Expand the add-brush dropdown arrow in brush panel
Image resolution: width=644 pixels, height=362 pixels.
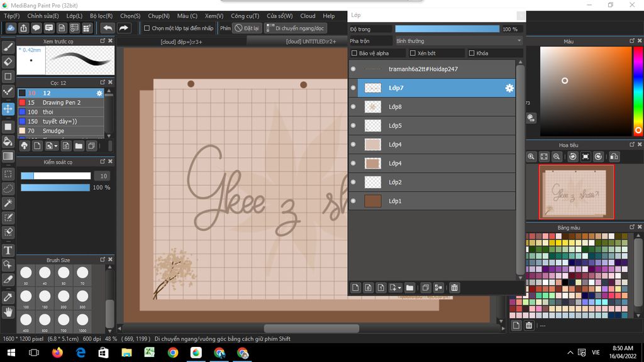click(x=56, y=146)
